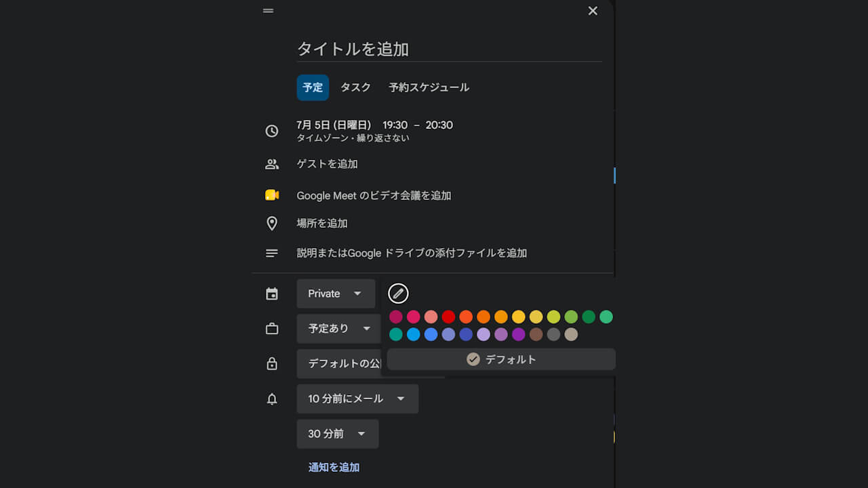Open the デフォルトの公開設定 visibility dropdown
This screenshot has height=488, width=868.
click(339, 364)
